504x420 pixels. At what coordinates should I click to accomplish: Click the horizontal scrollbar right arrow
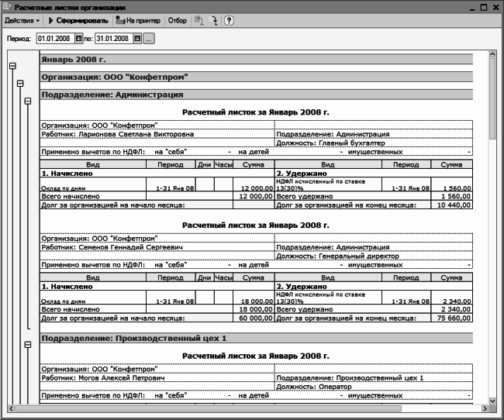(x=485, y=408)
